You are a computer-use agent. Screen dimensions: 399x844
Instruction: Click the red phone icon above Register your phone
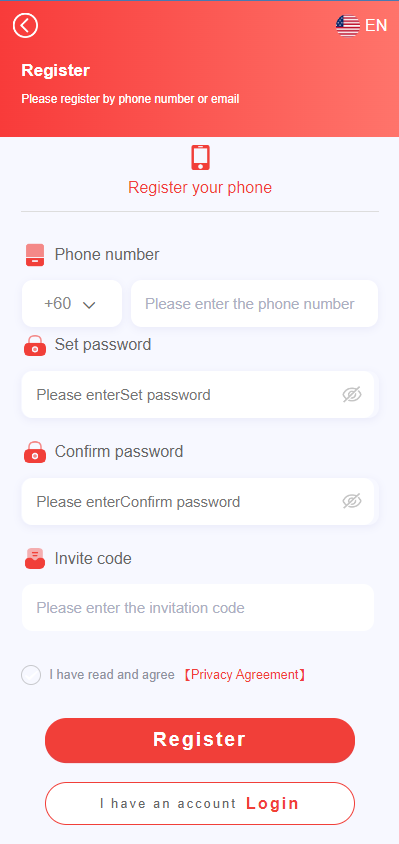(x=200, y=158)
